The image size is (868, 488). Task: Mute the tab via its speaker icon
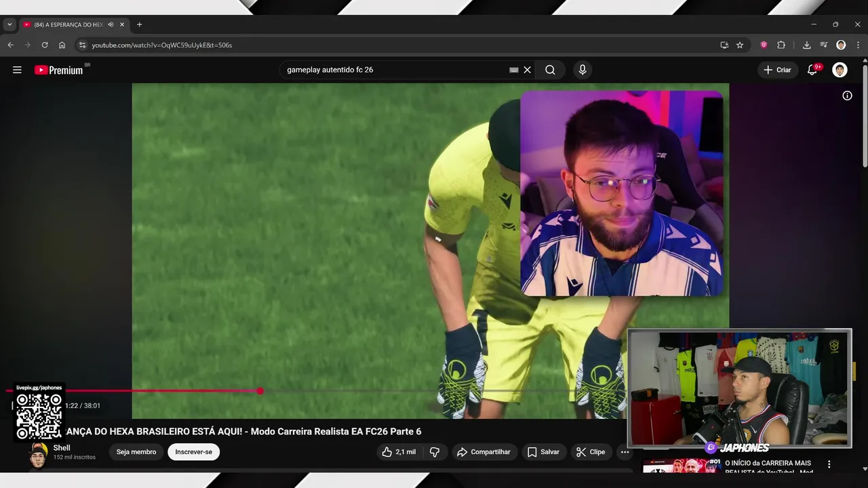tap(111, 24)
